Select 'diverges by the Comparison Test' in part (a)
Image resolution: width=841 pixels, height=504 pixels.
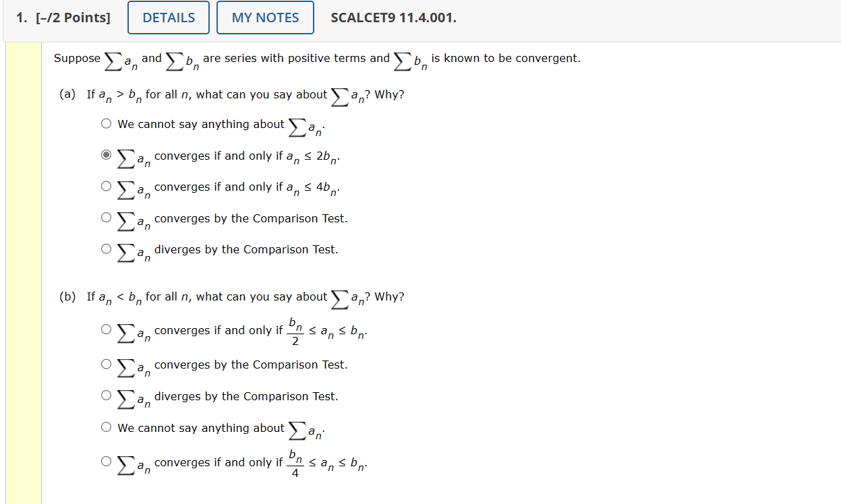[x=106, y=248]
